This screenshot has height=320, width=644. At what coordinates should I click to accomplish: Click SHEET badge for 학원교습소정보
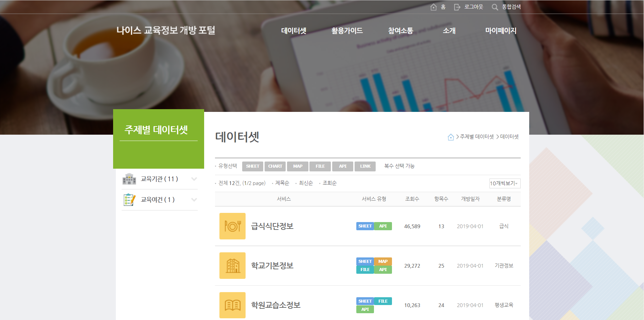365,301
